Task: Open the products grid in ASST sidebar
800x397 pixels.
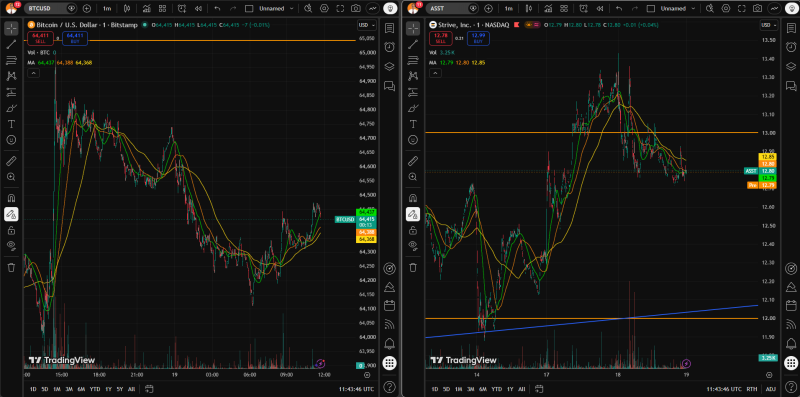Action: [x=791, y=363]
